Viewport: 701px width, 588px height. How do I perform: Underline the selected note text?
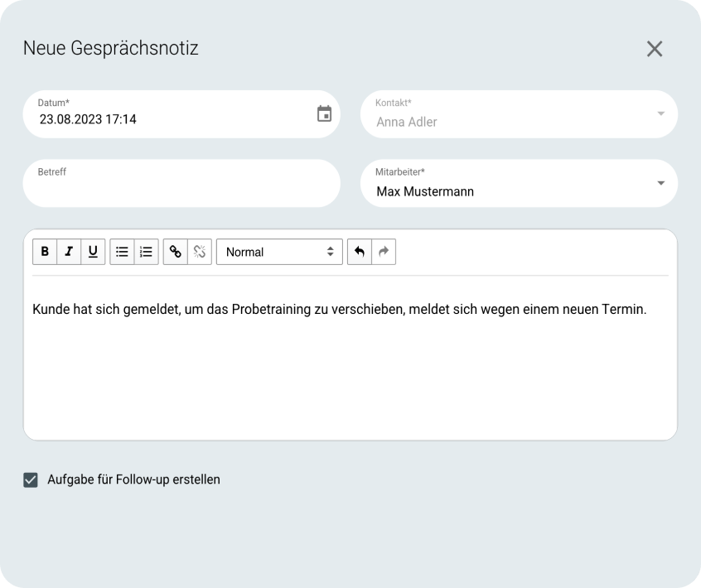(93, 252)
